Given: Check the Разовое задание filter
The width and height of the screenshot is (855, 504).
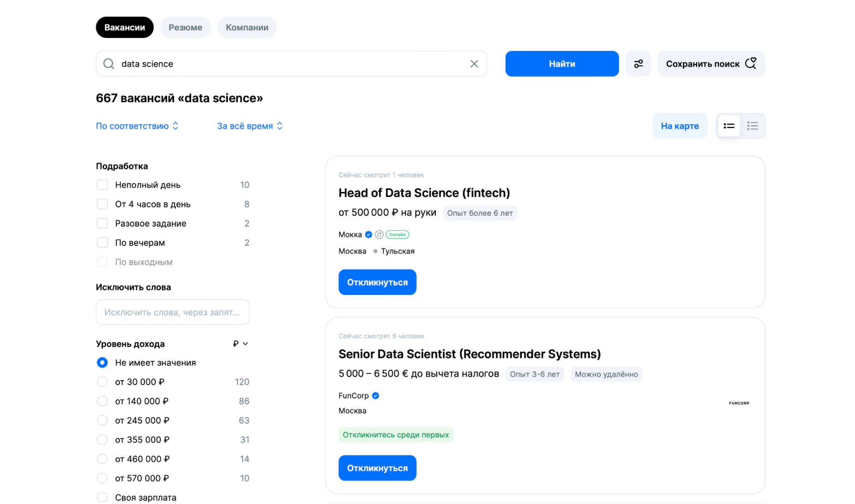Looking at the screenshot, I should 102,223.
